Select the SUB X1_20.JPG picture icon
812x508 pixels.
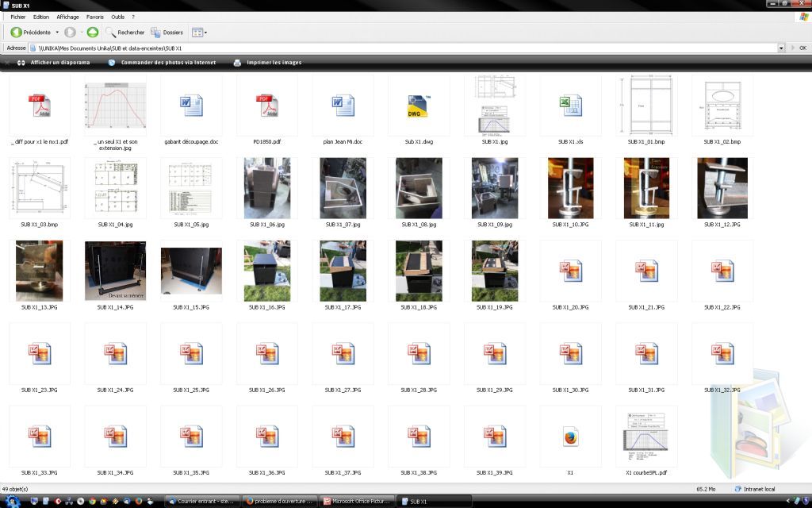(x=571, y=271)
